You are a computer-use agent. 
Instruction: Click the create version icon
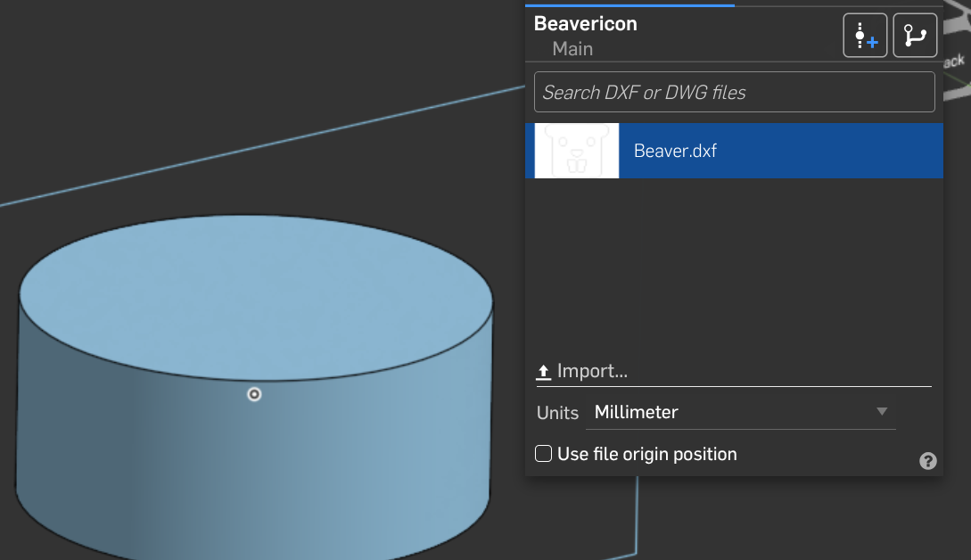click(x=865, y=37)
